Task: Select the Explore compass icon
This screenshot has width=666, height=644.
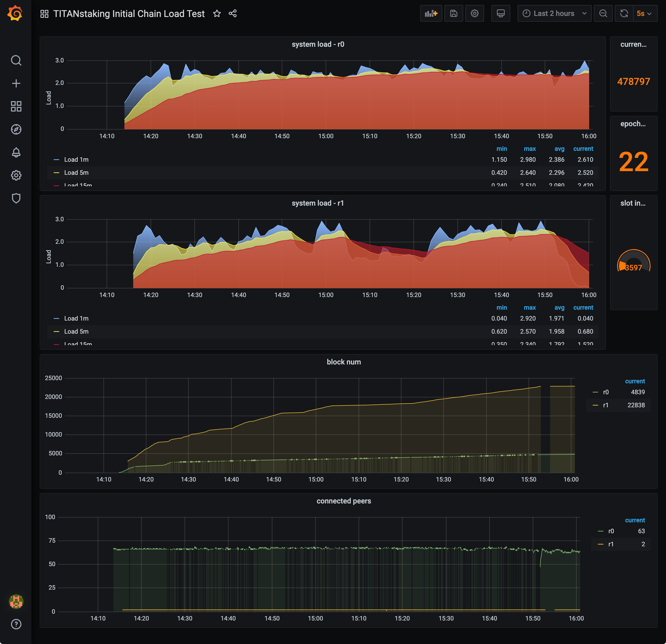Action: point(16,129)
